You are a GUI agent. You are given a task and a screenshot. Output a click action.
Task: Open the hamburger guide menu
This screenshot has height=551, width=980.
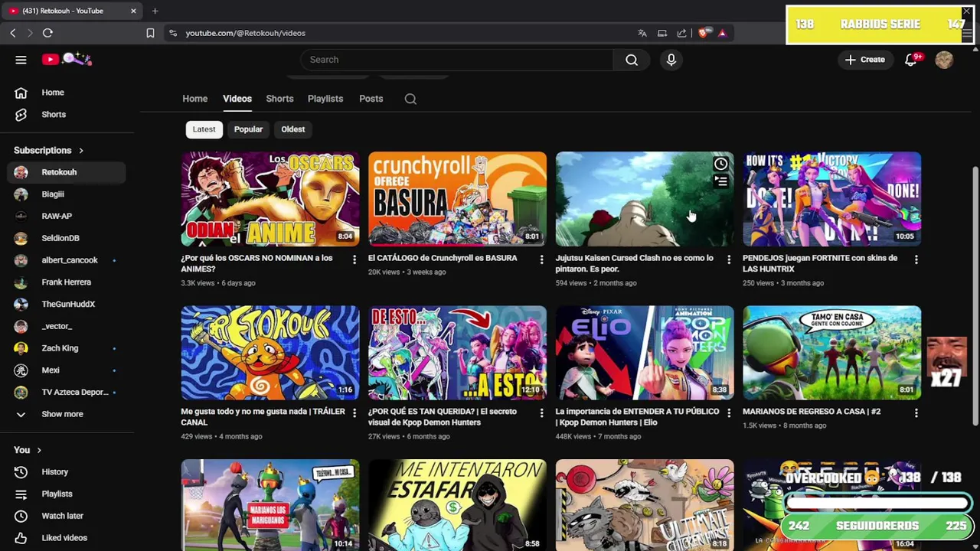[21, 60]
